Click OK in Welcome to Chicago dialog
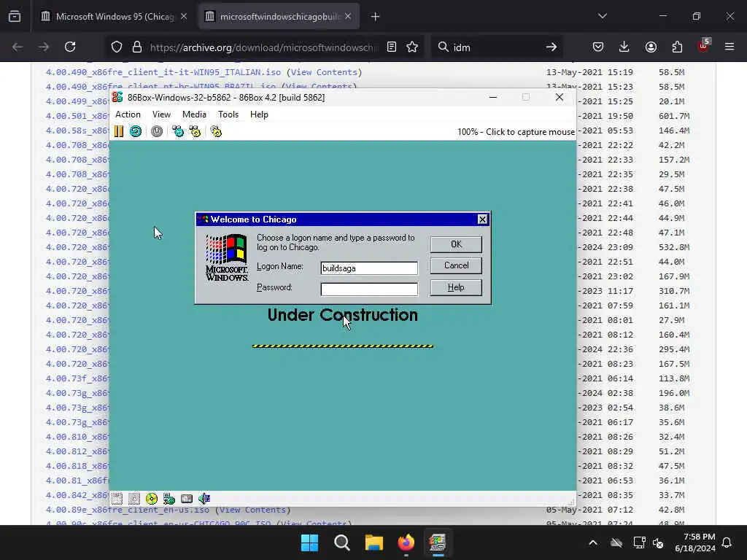The width and height of the screenshot is (747, 560). [456, 244]
